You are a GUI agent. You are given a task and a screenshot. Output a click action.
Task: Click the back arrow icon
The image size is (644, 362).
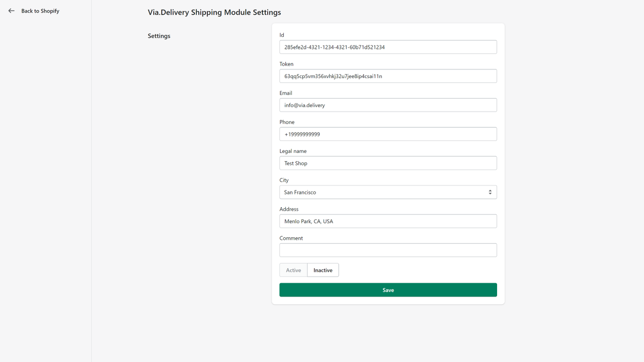click(x=12, y=11)
